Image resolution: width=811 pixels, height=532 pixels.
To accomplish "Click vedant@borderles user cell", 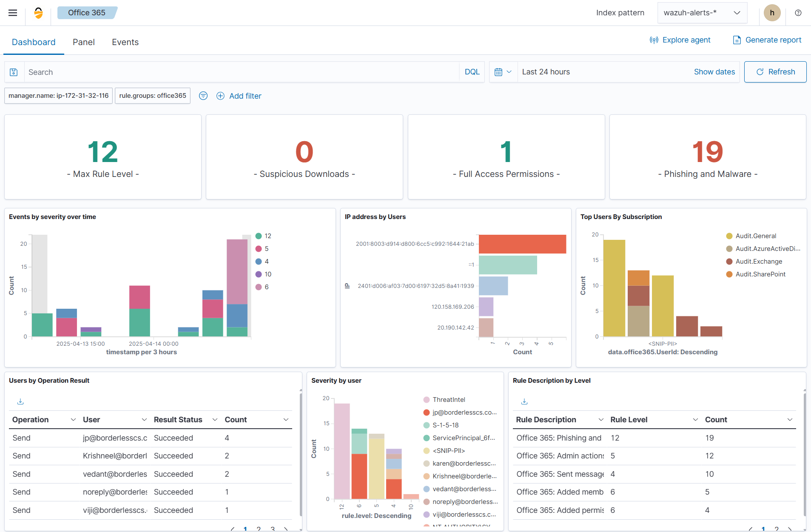I will [x=115, y=474].
